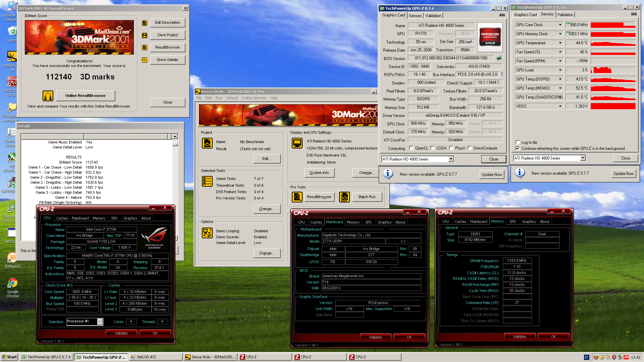Click the Online ResultBrowser button

pyautogui.click(x=85, y=96)
